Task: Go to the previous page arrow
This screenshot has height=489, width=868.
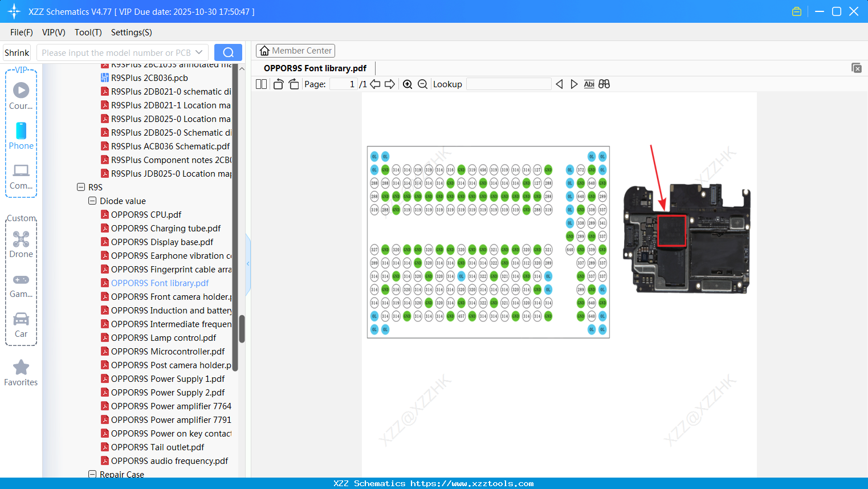Action: 375,84
